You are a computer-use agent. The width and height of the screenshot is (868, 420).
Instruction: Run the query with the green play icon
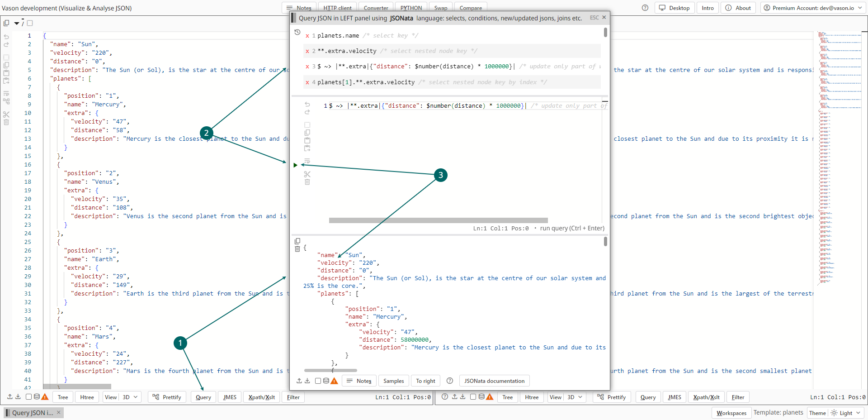295,165
